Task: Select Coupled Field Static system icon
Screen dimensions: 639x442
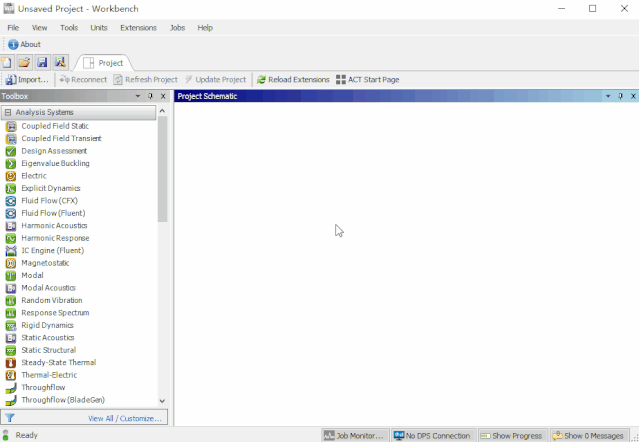Action: (11, 126)
